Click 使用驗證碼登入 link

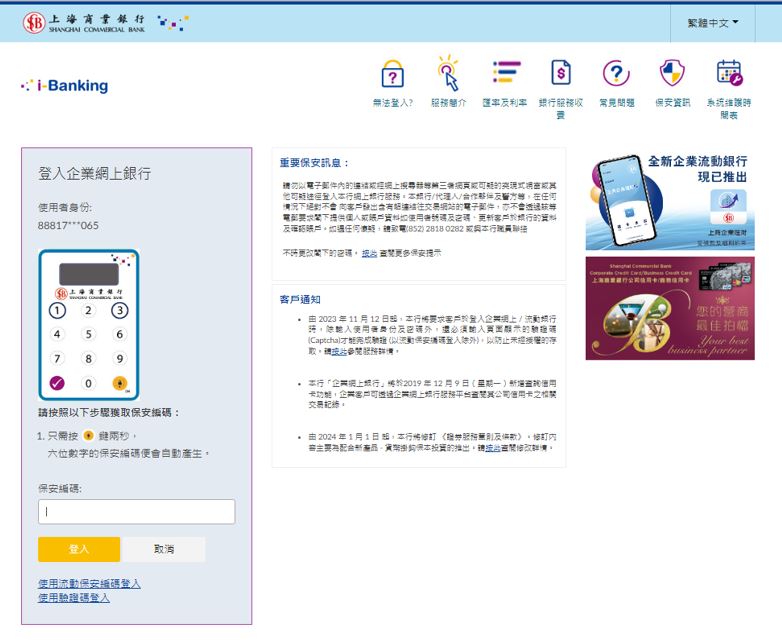[x=74, y=597]
